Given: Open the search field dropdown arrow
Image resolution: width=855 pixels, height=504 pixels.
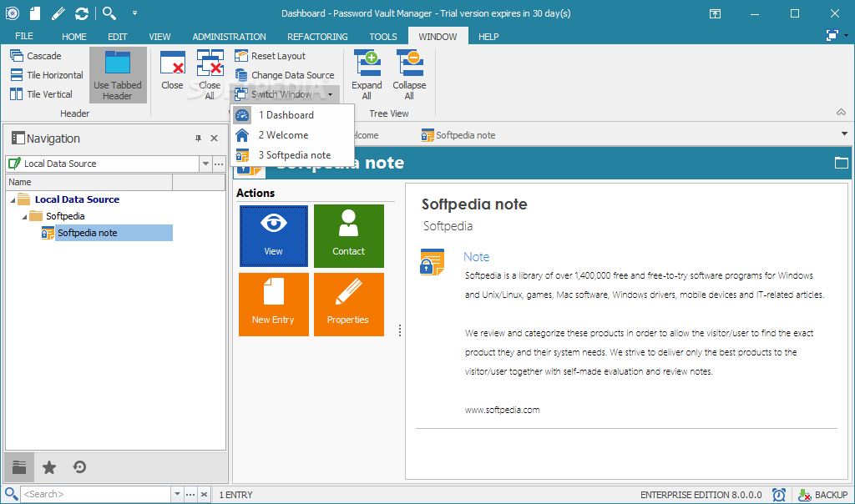Looking at the screenshot, I should tap(177, 494).
